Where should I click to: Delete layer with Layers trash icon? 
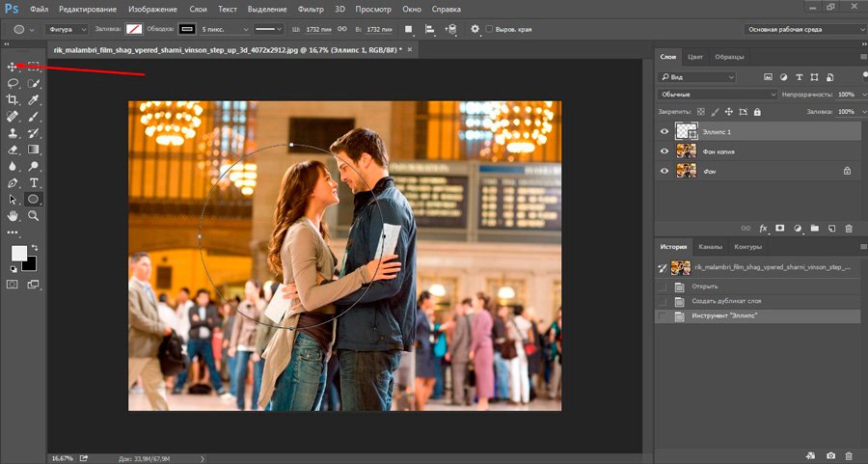(849, 228)
